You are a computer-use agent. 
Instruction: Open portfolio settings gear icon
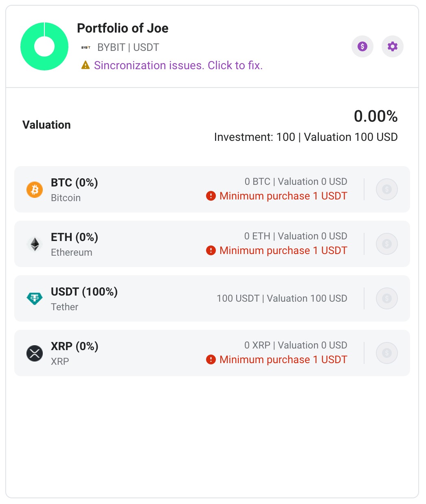point(392,46)
